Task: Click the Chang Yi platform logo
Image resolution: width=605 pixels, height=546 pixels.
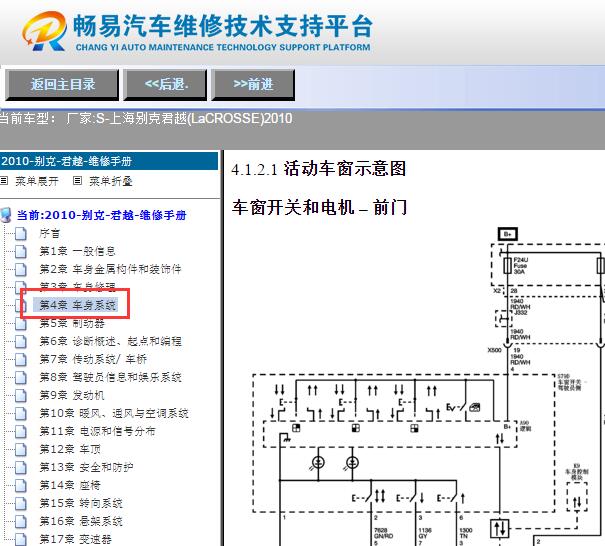Action: click(44, 31)
